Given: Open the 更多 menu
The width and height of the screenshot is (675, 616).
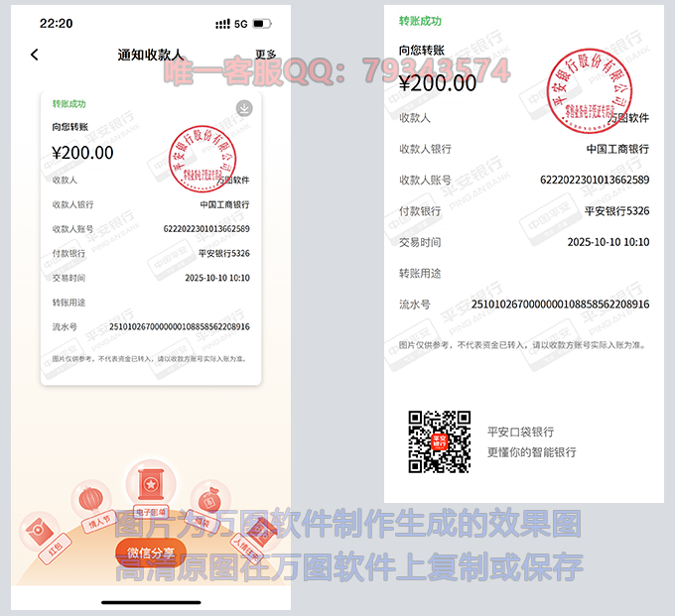Looking at the screenshot, I should pyautogui.click(x=266, y=56).
